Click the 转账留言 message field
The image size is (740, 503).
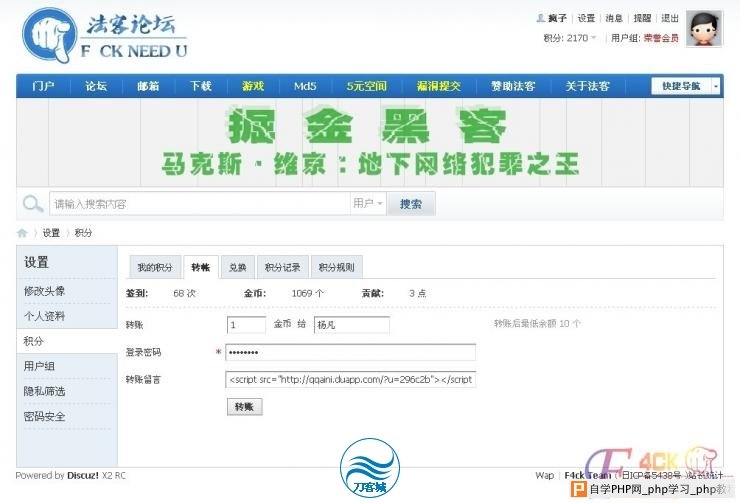[x=350, y=379]
